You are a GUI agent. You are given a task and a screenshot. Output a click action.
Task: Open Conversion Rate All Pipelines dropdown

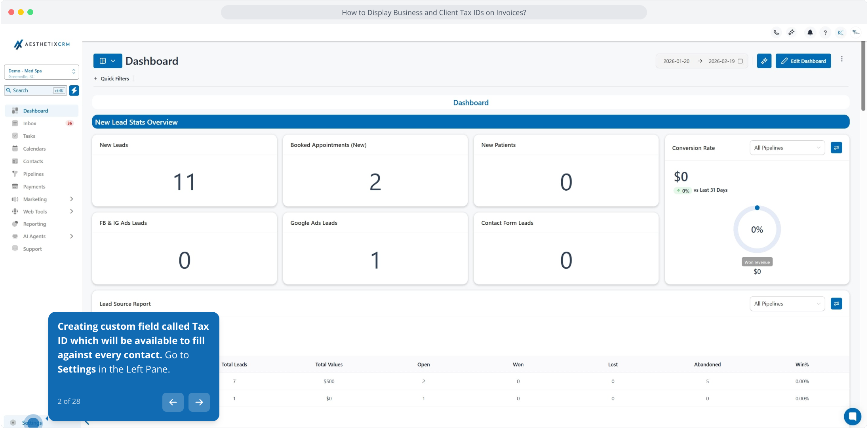pyautogui.click(x=787, y=148)
